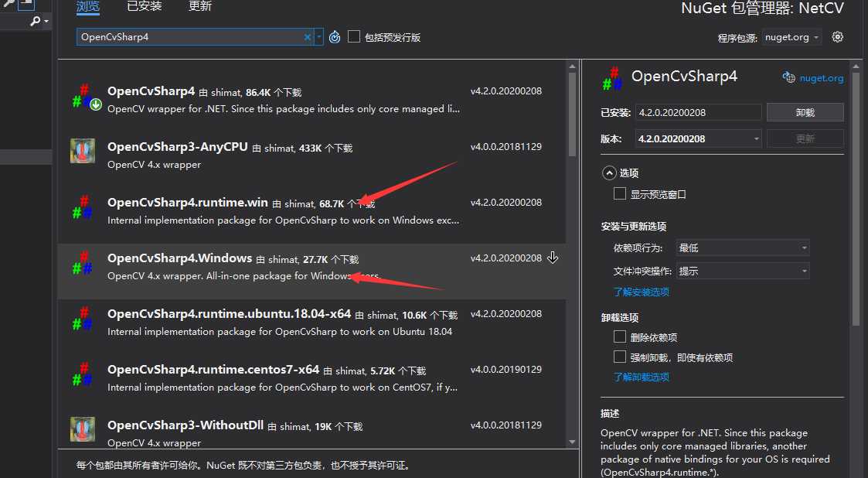Viewport: 868px width, 478px height.
Task: Enable the 删除依赖项 checkbox
Action: click(619, 336)
